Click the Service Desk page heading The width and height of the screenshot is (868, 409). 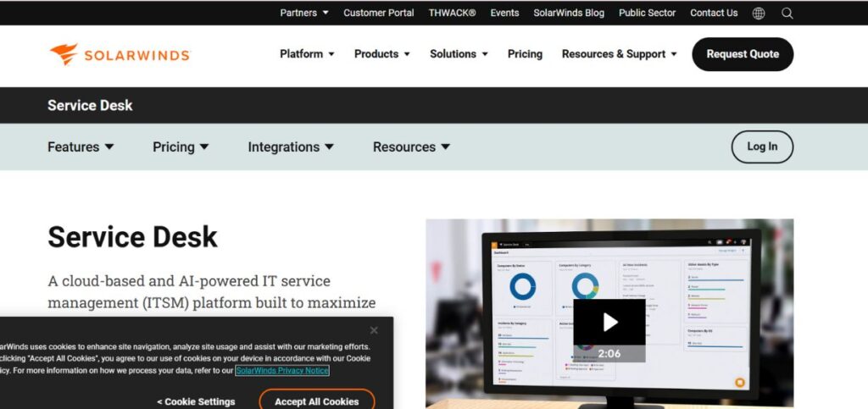pyautogui.click(x=133, y=236)
